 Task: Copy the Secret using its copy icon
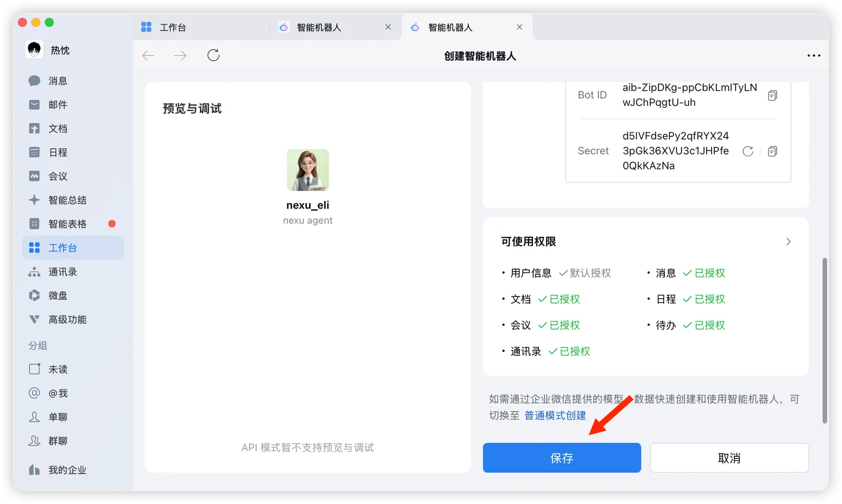click(772, 151)
